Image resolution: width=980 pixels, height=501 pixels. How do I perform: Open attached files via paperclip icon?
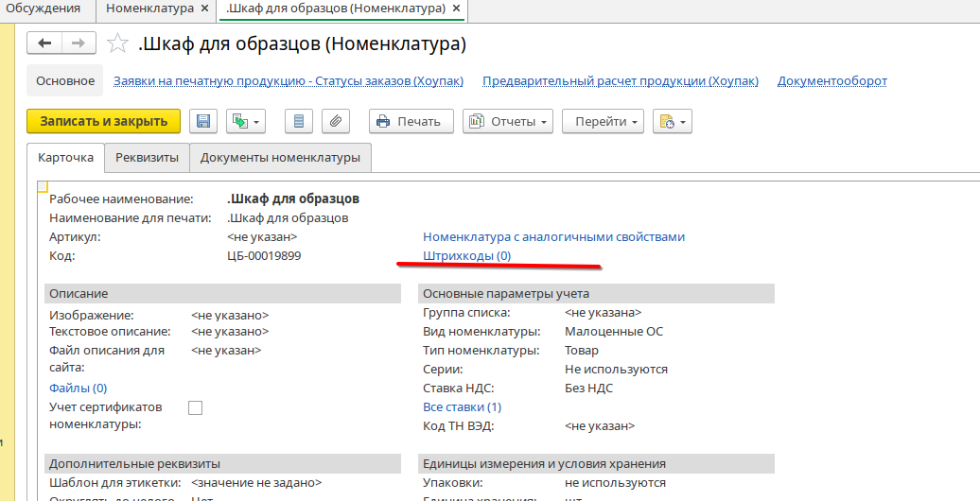(x=336, y=121)
